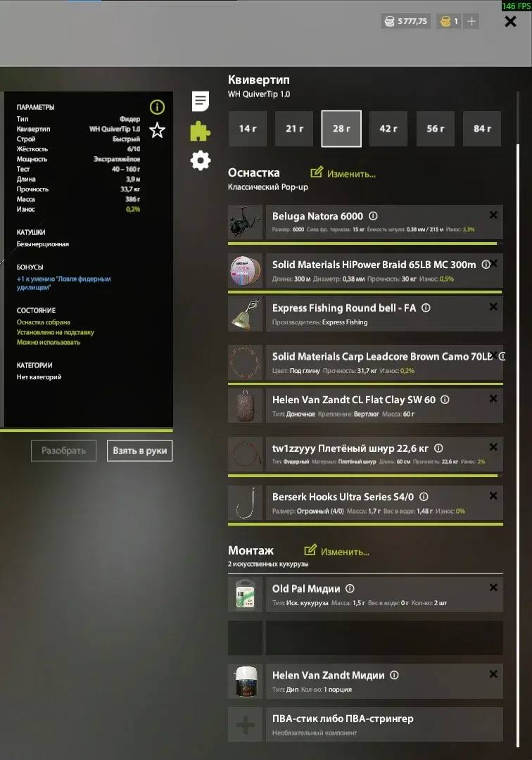The width and height of the screenshot is (532, 760).
Task: Click the WH QuiverTip 1.0 subtitle
Action: click(x=259, y=94)
